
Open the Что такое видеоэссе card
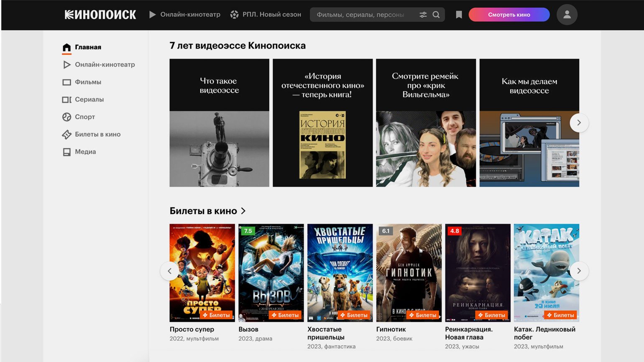pos(219,123)
